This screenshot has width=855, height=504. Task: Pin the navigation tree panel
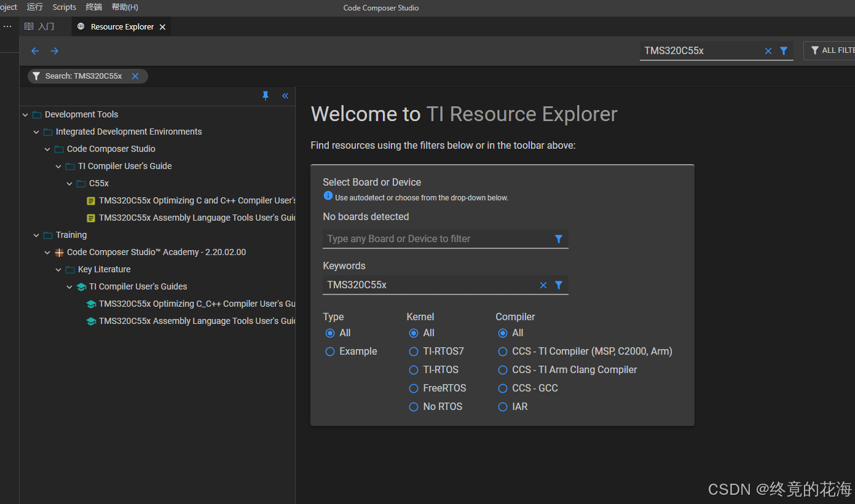click(x=266, y=96)
